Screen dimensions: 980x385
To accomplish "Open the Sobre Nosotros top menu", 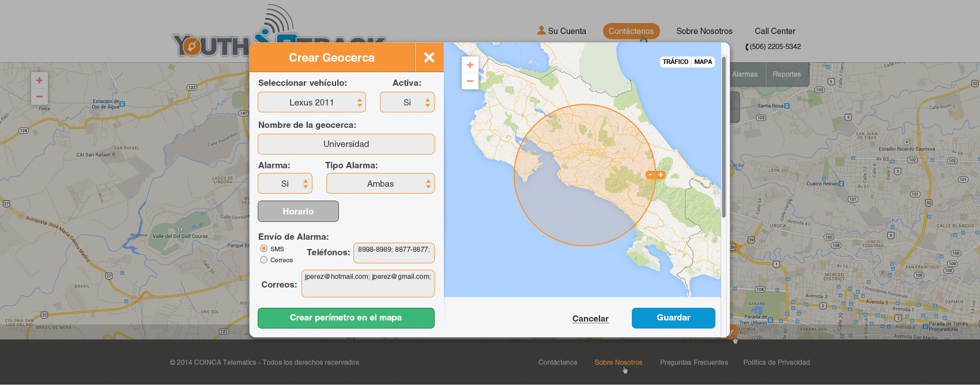I will click(704, 31).
